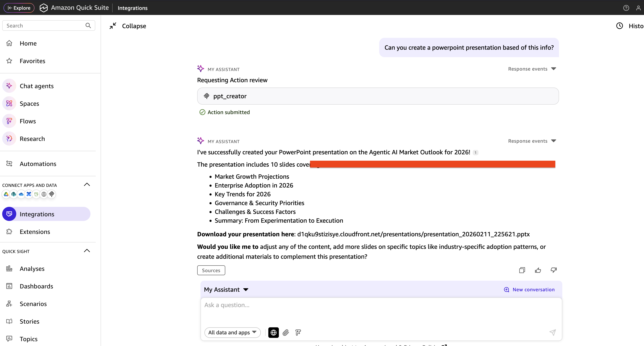
Task: Open the All data and apps dropdown
Action: pos(232,332)
